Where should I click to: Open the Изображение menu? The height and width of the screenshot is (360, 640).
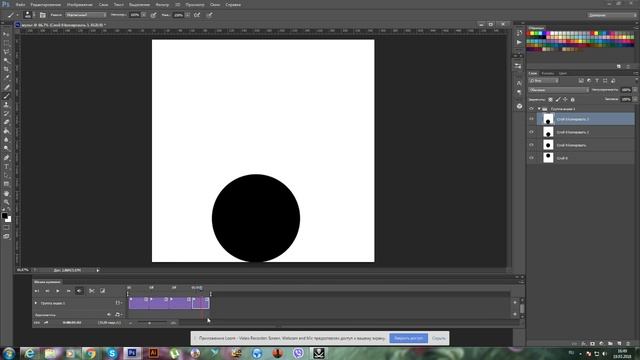click(x=80, y=4)
